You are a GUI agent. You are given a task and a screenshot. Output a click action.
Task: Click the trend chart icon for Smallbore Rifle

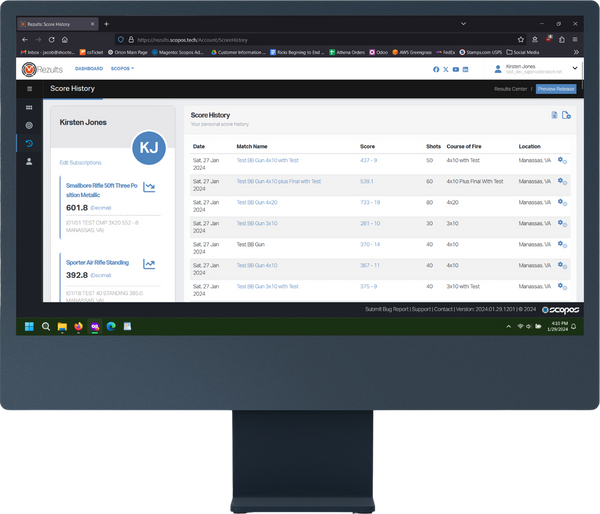(149, 186)
